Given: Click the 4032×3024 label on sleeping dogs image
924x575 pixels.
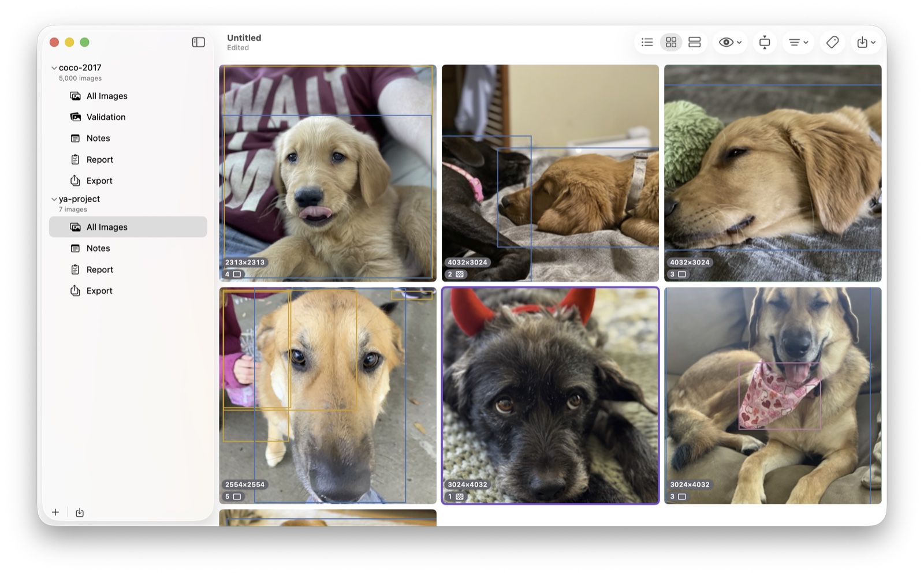Looking at the screenshot, I should 467,262.
